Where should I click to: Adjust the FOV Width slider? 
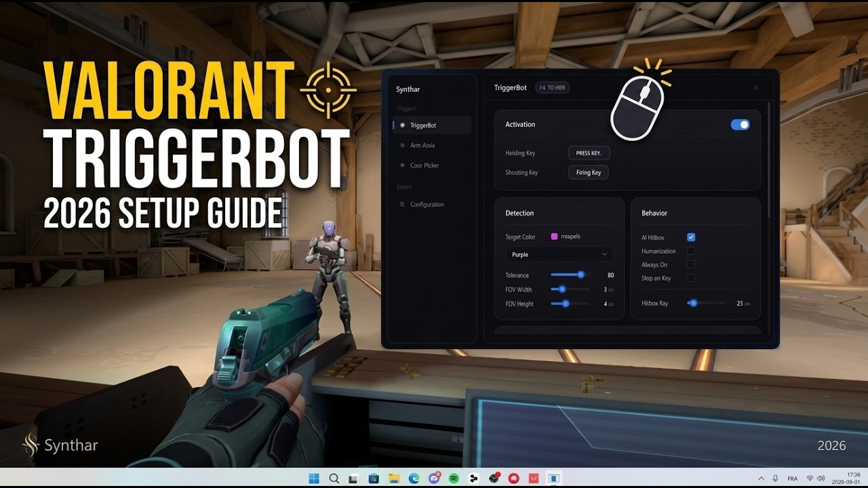tap(570, 289)
